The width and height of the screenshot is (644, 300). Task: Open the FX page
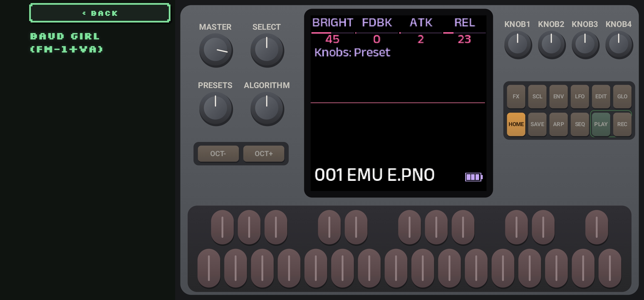(x=516, y=96)
